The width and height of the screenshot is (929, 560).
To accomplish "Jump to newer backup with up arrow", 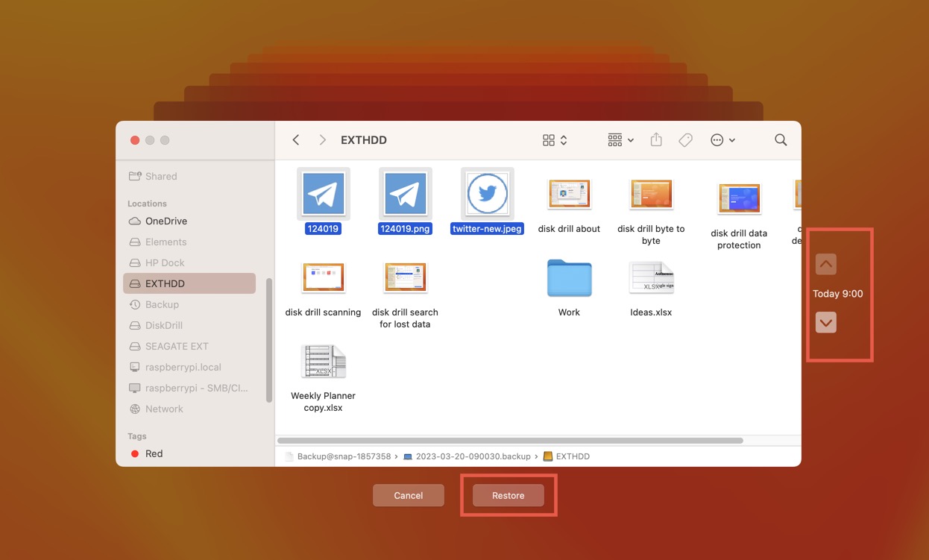I will (x=825, y=264).
